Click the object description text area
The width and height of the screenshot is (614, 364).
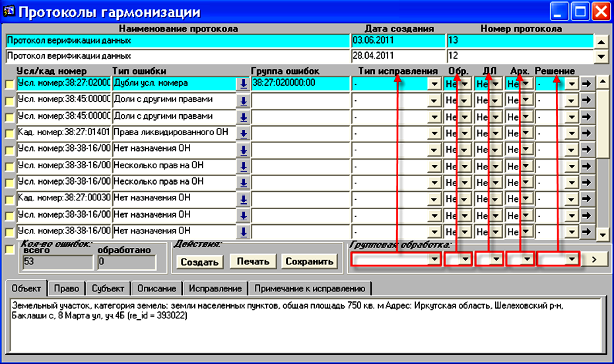pyautogui.click(x=306, y=325)
